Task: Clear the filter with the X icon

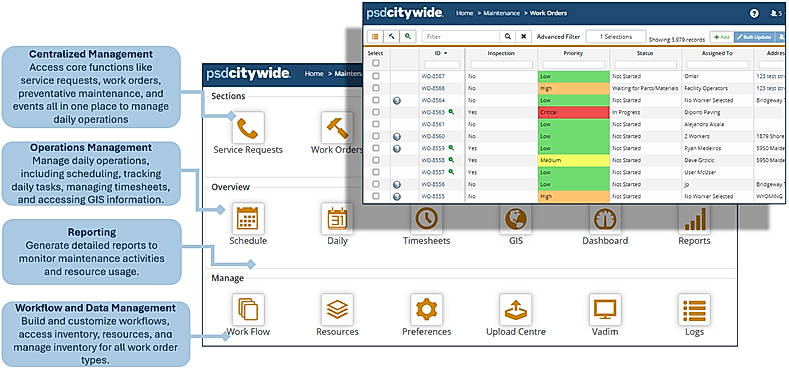Action: pyautogui.click(x=523, y=37)
